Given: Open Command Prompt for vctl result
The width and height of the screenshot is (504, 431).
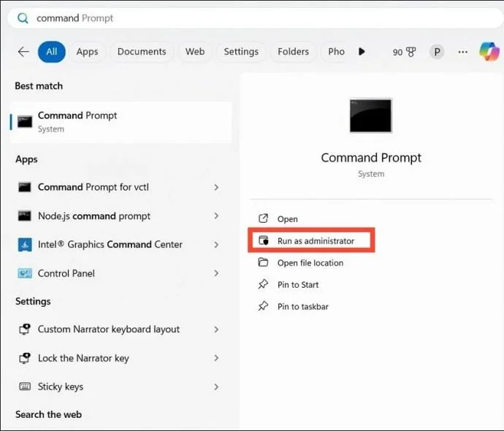Looking at the screenshot, I should 120,187.
